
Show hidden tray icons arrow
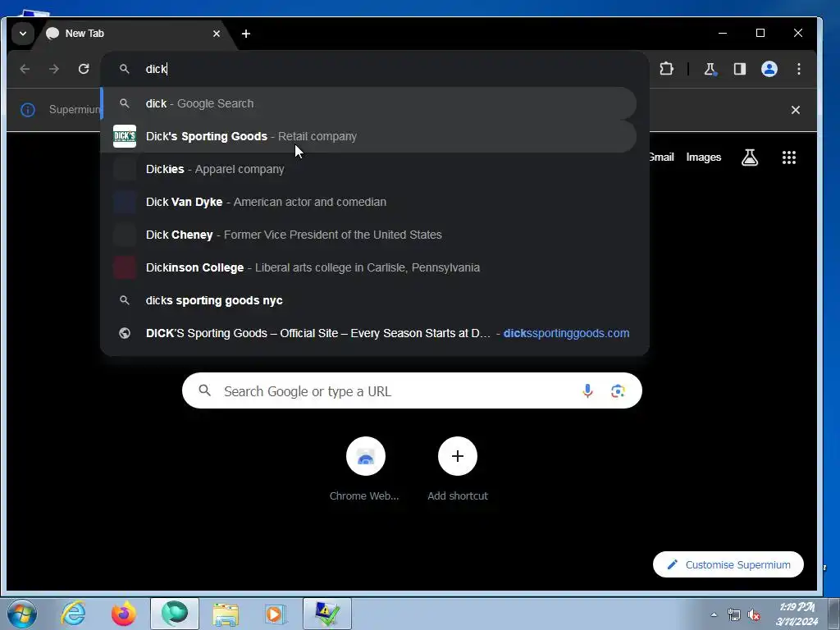(x=714, y=614)
